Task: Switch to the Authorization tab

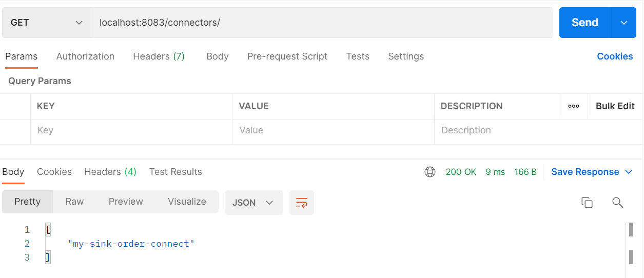Action: [85, 56]
